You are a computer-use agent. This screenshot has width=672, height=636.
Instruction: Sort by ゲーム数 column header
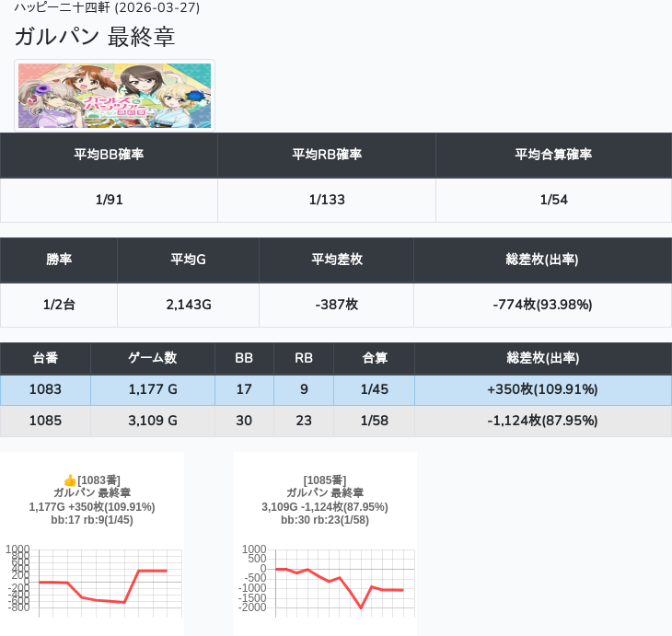(x=152, y=358)
